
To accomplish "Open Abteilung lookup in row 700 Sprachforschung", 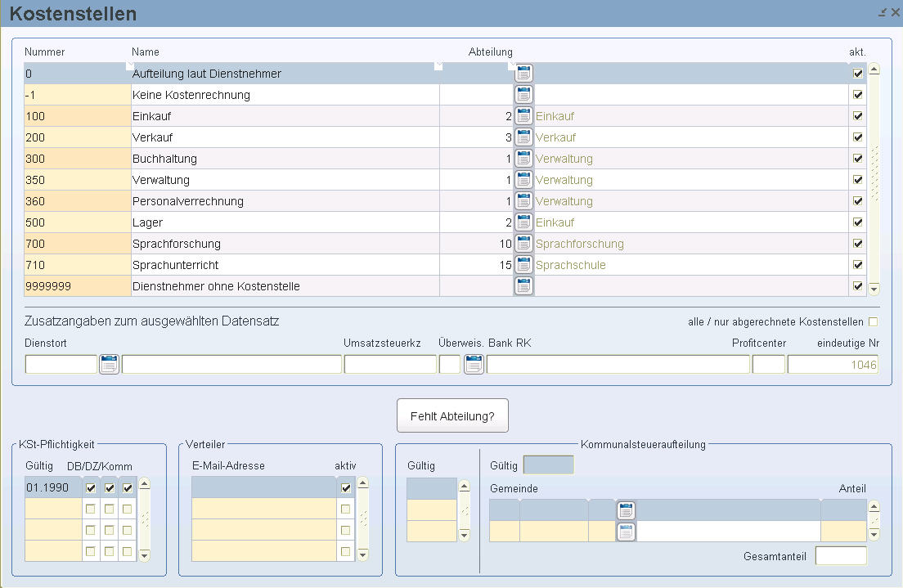I will [x=523, y=244].
